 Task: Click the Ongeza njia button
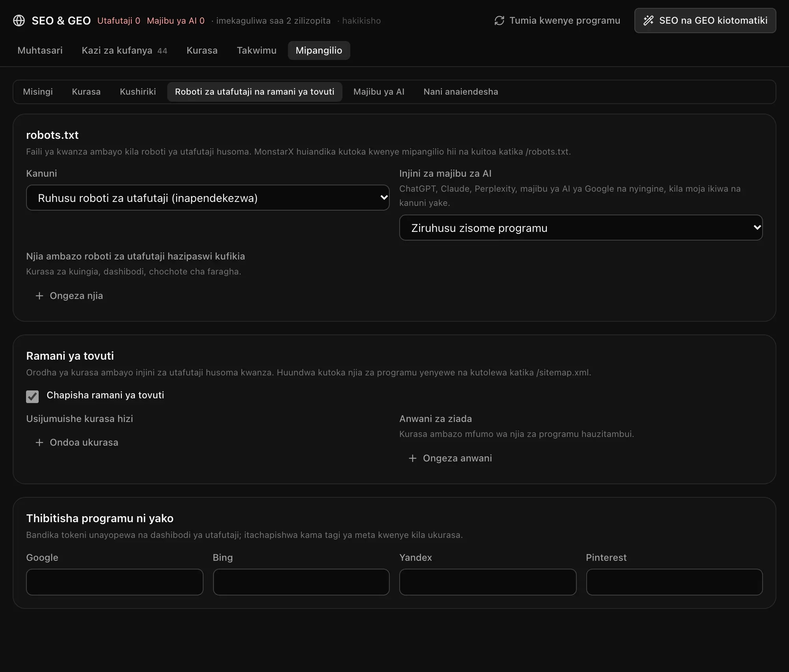pos(69,296)
